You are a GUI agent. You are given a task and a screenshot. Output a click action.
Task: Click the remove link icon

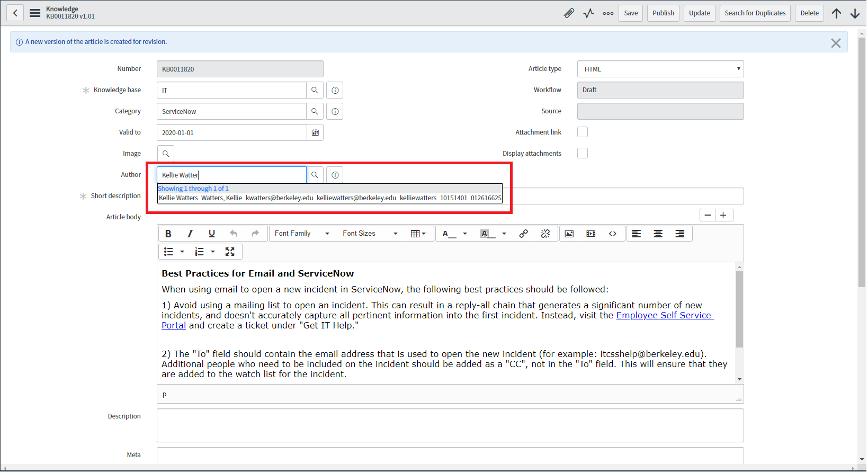click(545, 234)
